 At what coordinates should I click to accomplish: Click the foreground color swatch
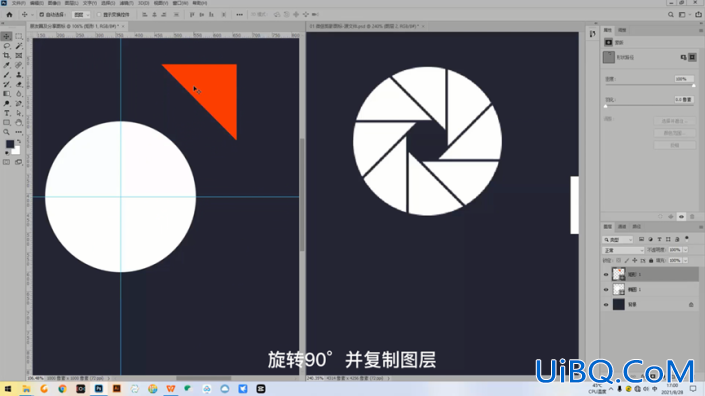point(9,144)
